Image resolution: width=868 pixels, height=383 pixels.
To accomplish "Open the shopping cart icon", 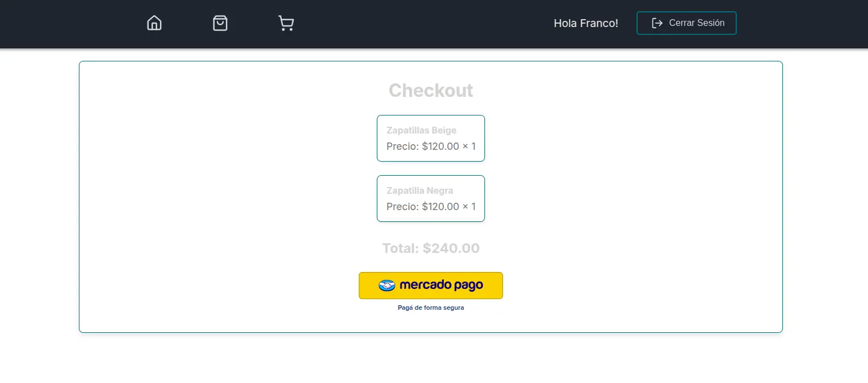I will pyautogui.click(x=286, y=23).
